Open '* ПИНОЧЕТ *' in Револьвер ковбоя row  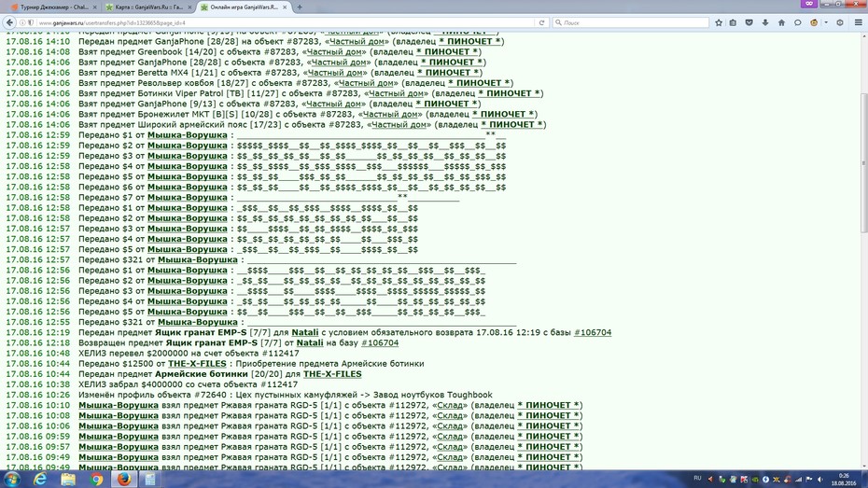[479, 83]
